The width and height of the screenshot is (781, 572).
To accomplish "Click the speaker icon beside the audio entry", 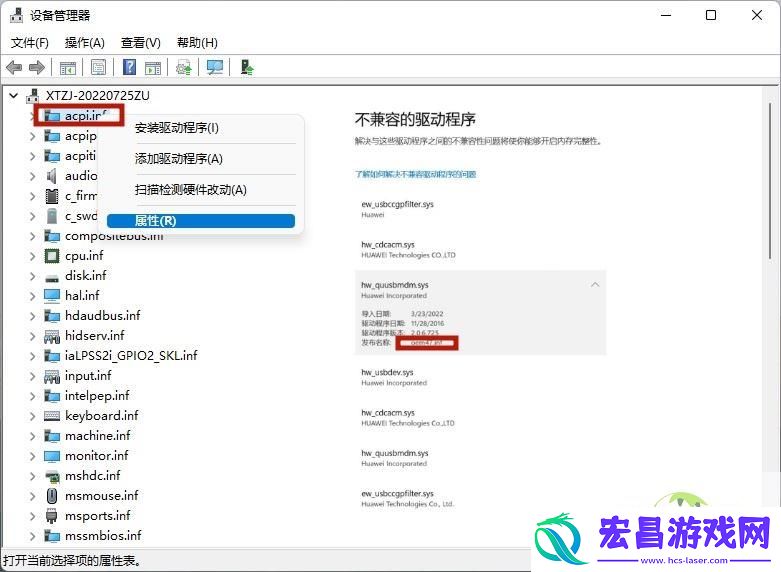I will [x=51, y=176].
